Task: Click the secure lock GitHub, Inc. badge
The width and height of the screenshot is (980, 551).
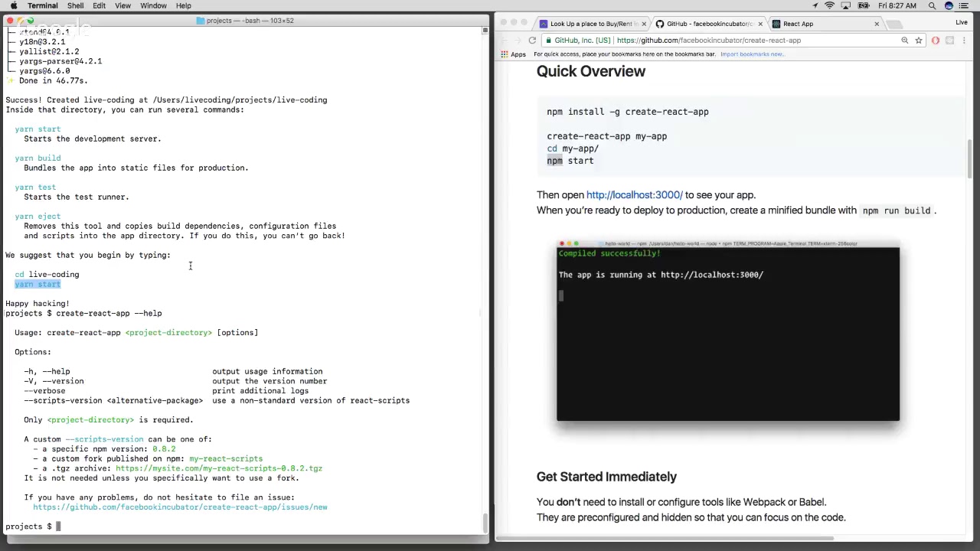Action: point(578,41)
